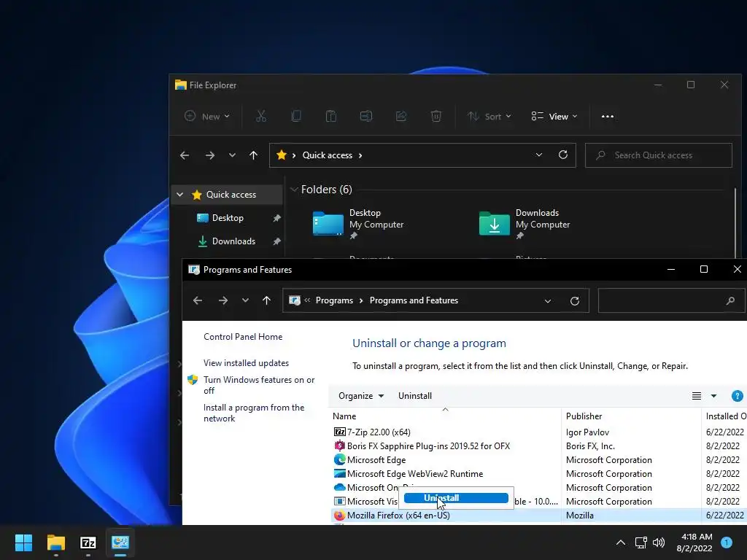Click the Share icon in File Explorer toolbar

click(401, 116)
